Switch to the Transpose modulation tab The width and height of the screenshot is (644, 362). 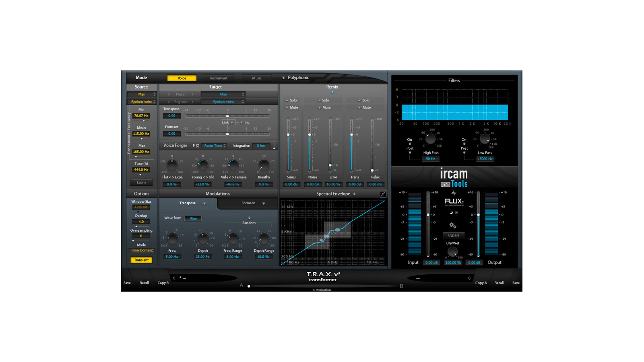188,203
